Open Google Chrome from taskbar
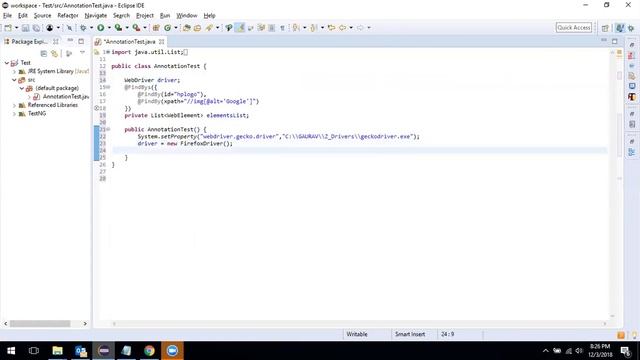640x360 pixels. (x=149, y=351)
